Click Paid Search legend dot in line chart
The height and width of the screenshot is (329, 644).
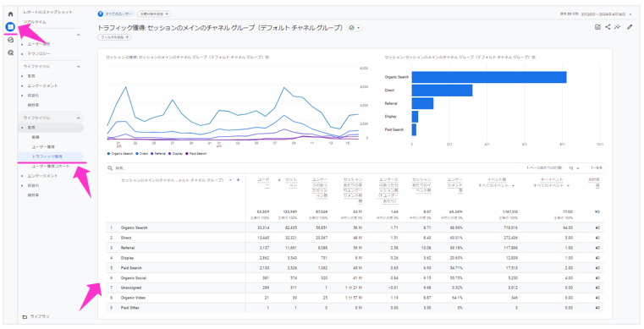tap(187, 153)
